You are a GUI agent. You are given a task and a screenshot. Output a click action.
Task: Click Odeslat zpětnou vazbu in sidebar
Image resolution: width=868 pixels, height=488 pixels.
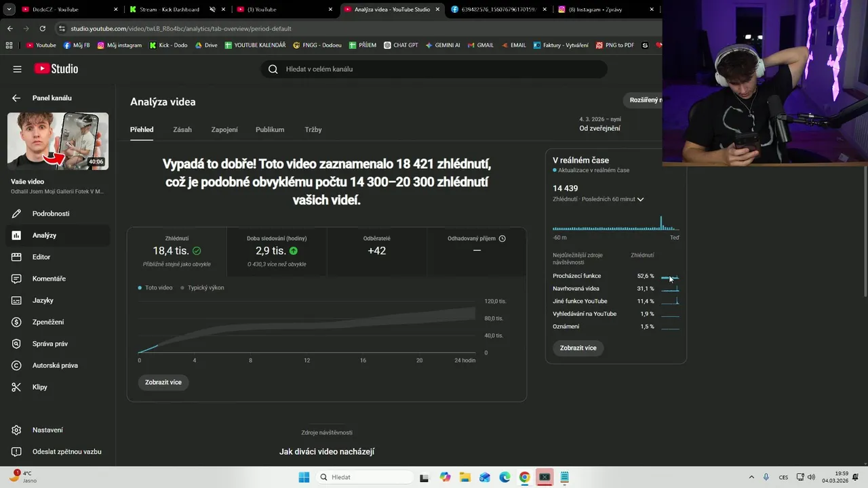[x=58, y=451]
